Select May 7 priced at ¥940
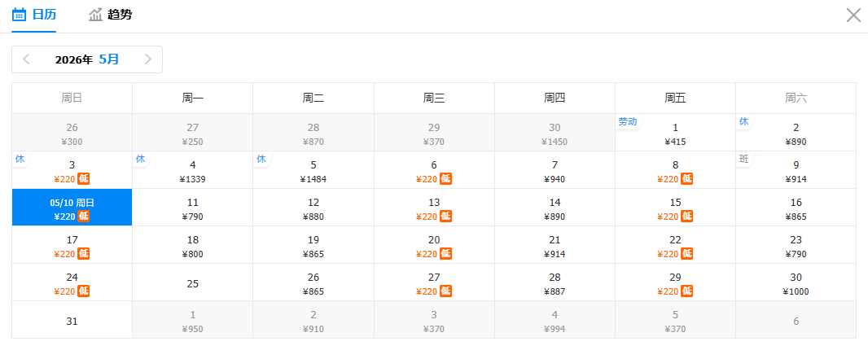Screen dimensions: 868x359 tap(555, 170)
